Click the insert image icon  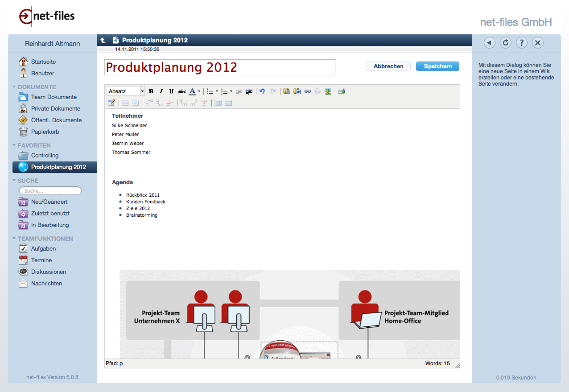click(x=328, y=91)
